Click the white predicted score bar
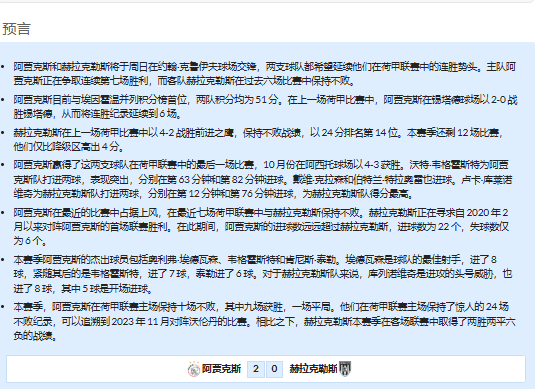Image resolution: width=535 pixels, height=389 pixels. (266, 369)
